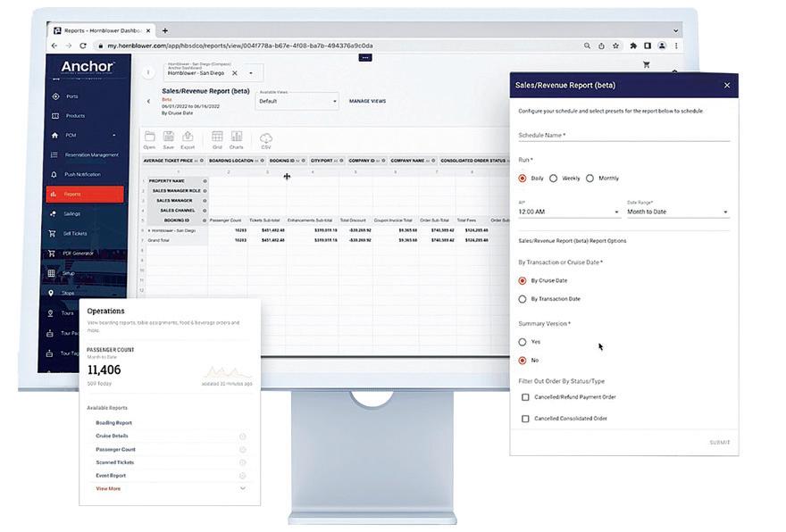
Task: Open the Passenger Count report link
Action: (x=115, y=449)
